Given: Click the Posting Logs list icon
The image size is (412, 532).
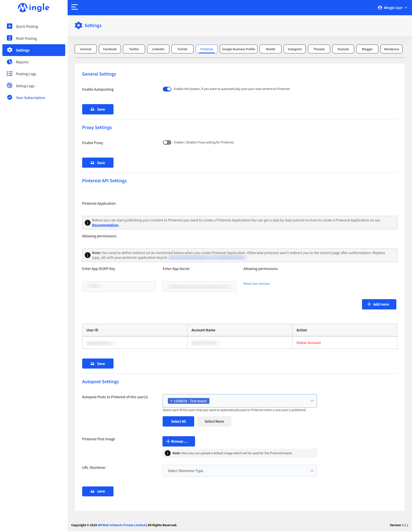Looking at the screenshot, I should click(9, 74).
